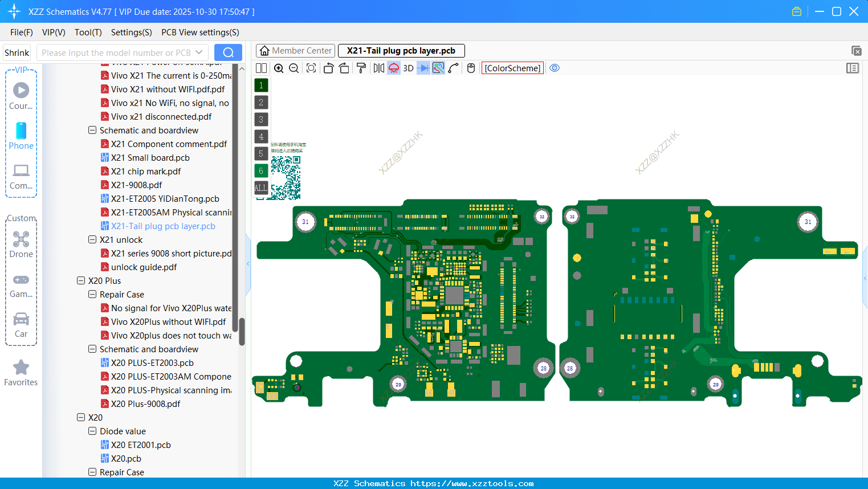This screenshot has height=489, width=868.
Task: Open X21-ET2005 YiDianTong.pcb
Action: 165,199
